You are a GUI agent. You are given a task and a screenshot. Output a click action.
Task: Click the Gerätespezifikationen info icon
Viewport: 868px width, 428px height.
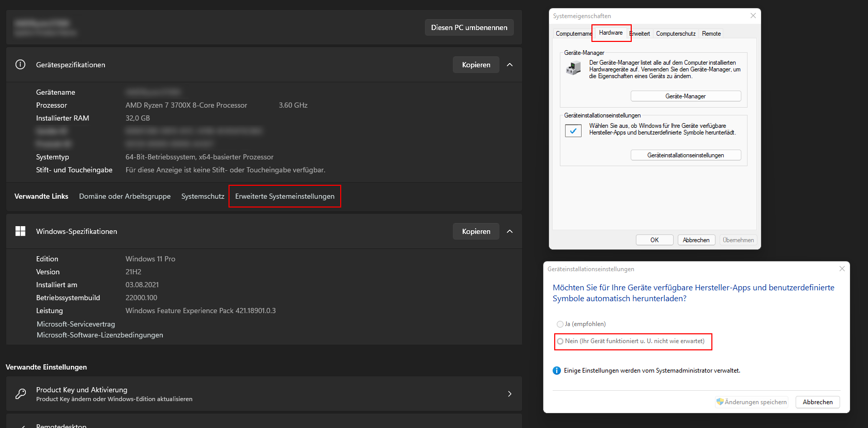(20, 65)
